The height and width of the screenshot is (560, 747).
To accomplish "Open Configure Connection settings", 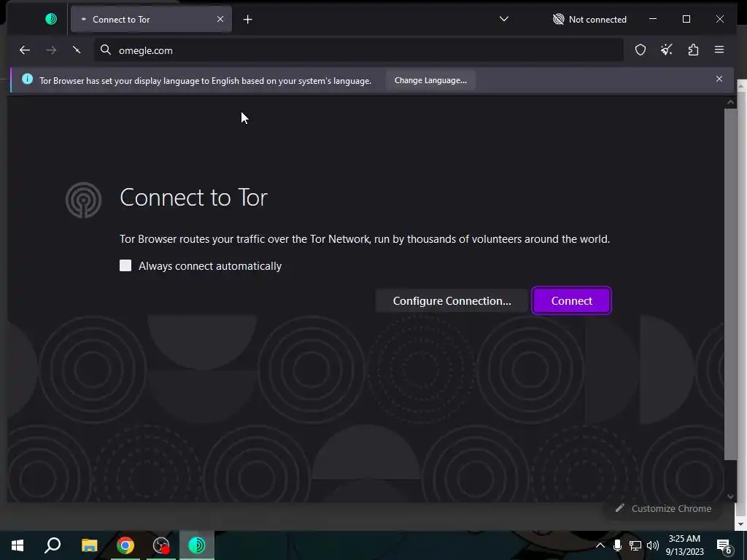I will pos(452,301).
